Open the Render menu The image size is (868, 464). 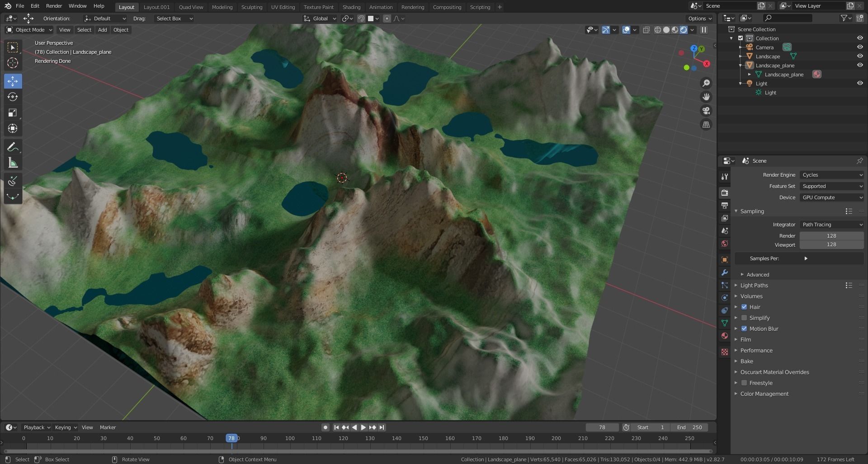point(54,6)
